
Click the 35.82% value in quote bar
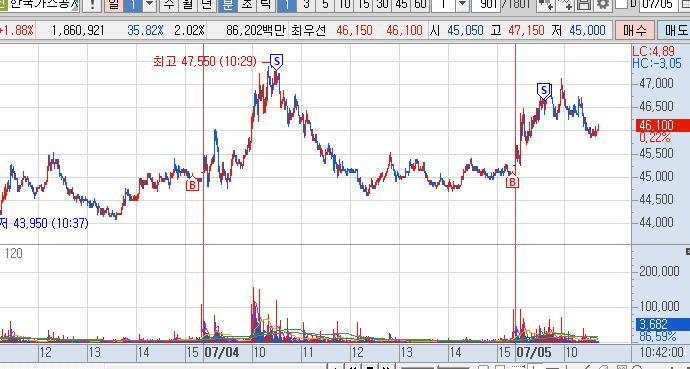(145, 31)
